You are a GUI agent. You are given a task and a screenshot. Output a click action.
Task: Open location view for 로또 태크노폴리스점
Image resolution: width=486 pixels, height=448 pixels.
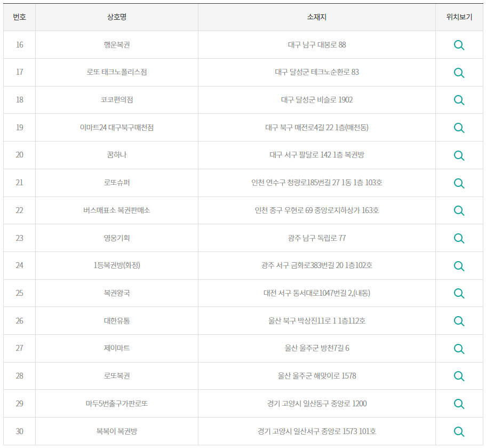pyautogui.click(x=459, y=73)
